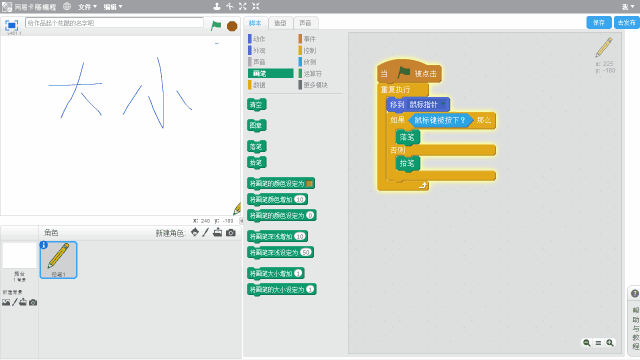This screenshot has height=360, width=640.
Task: Open sprite info via blue i icon
Action: pyautogui.click(x=44, y=245)
